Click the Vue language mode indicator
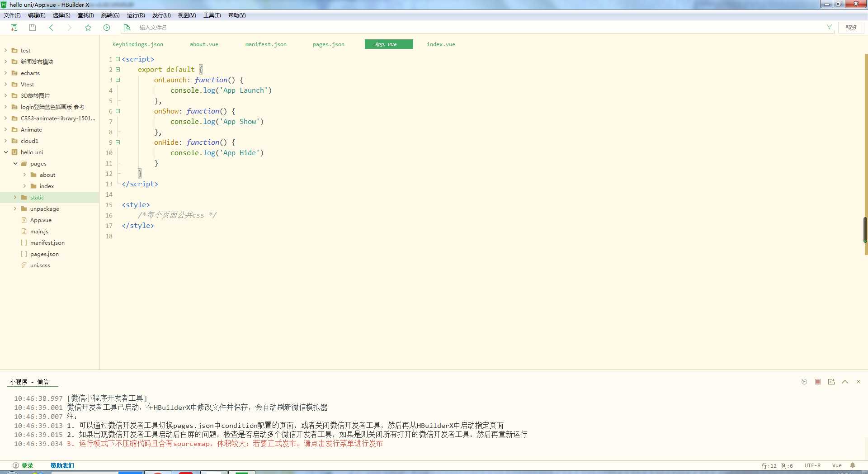868x474 pixels. (x=837, y=465)
